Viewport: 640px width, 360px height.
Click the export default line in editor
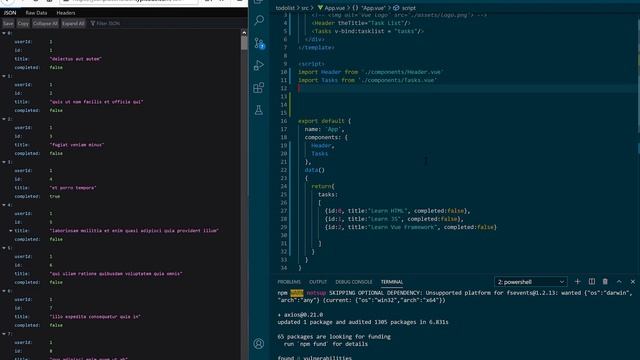(324, 121)
